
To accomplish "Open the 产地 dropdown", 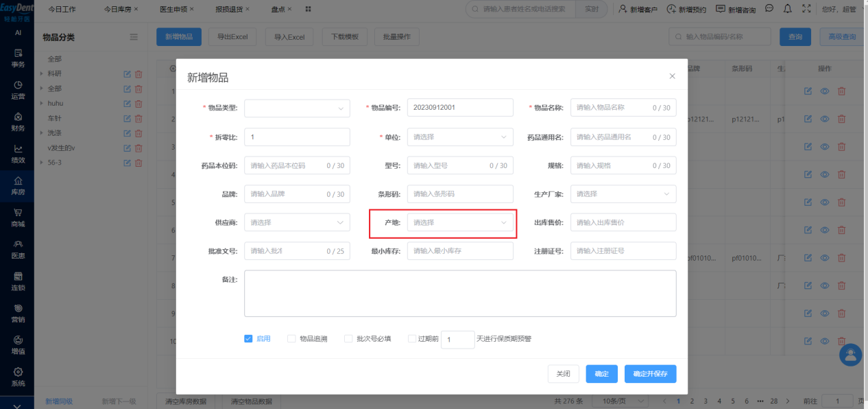I will 460,222.
